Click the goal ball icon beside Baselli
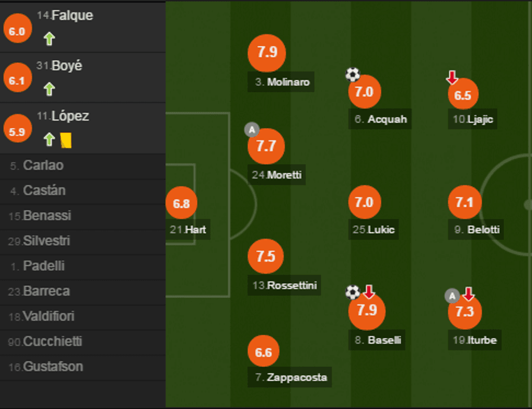 (x=353, y=293)
